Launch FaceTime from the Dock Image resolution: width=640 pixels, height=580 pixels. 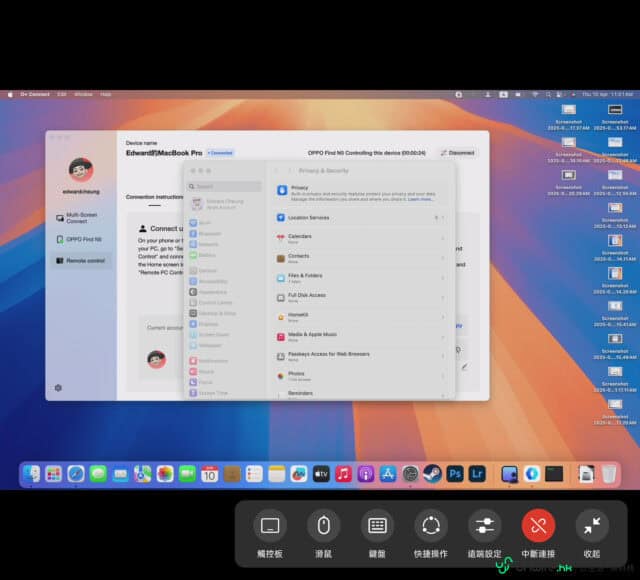pyautogui.click(x=187, y=474)
